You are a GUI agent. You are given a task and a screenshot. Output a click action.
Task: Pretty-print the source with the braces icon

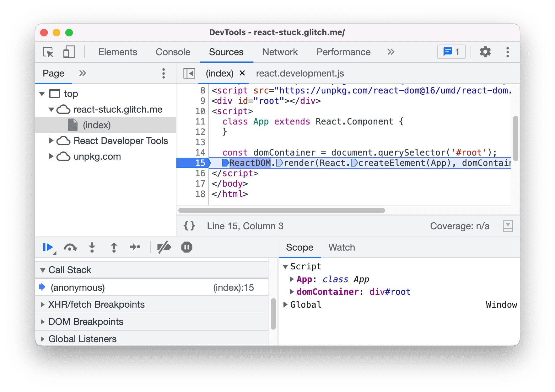point(189,225)
